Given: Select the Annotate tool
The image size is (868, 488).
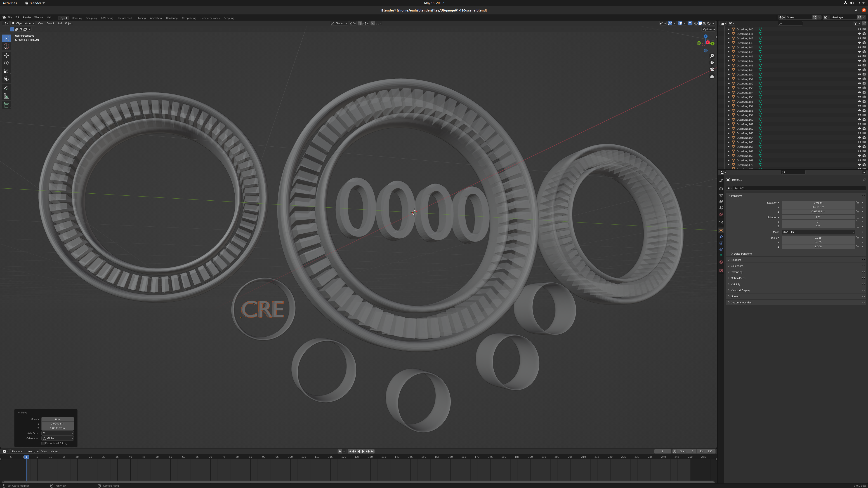Looking at the screenshot, I should [6, 88].
